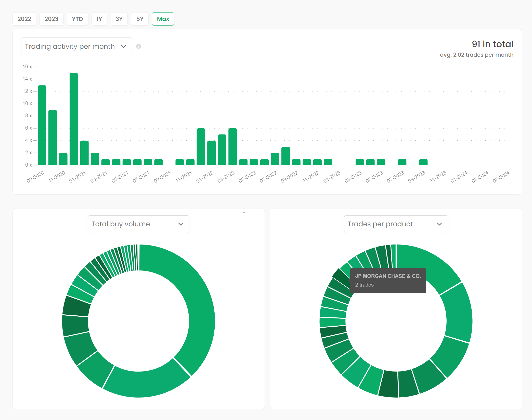Switch to the 'YTD' time range
The width and height of the screenshot is (532, 420).
click(x=77, y=19)
